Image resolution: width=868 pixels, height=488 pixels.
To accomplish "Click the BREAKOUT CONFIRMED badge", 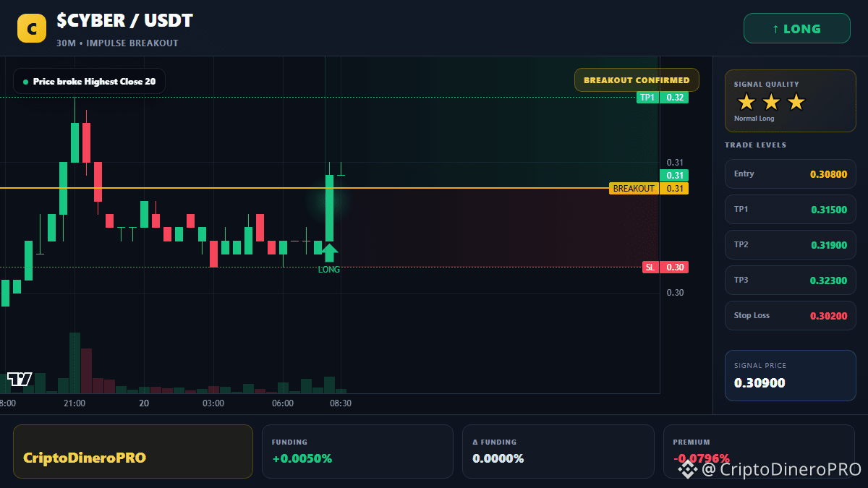I will [x=637, y=80].
